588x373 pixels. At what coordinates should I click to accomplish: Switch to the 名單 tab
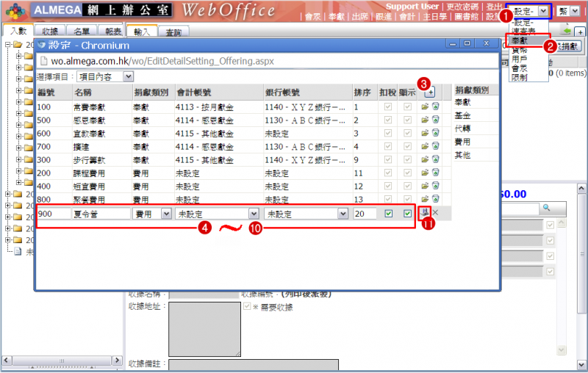pyautogui.click(x=82, y=32)
